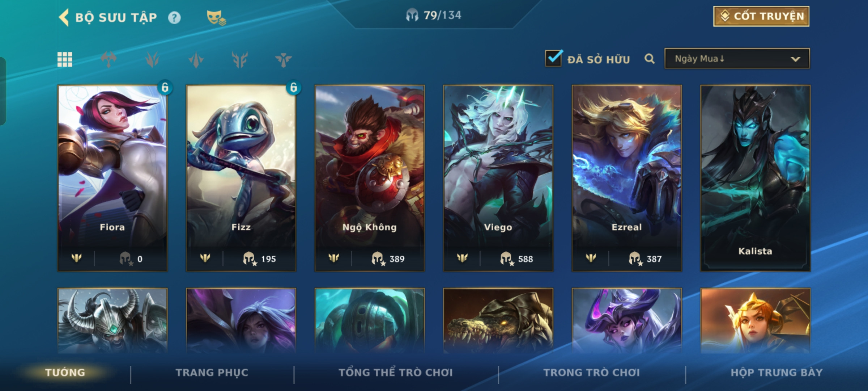Select the Kalista champion card
This screenshot has height=391, width=868.
(x=755, y=178)
